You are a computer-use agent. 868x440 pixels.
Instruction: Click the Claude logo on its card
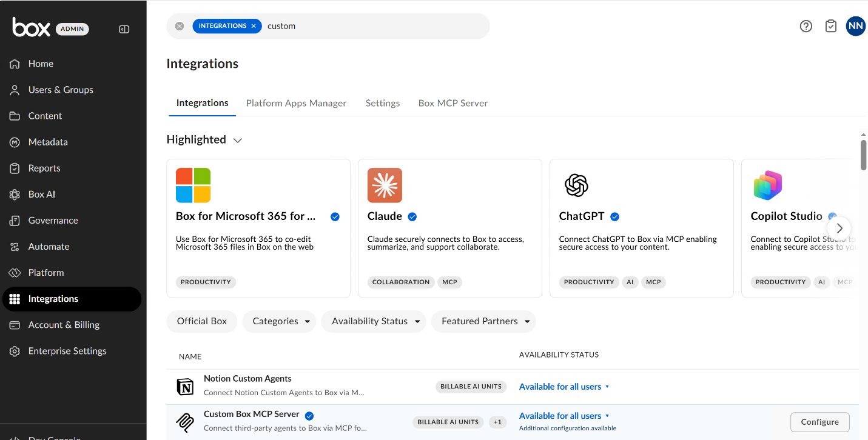(385, 185)
